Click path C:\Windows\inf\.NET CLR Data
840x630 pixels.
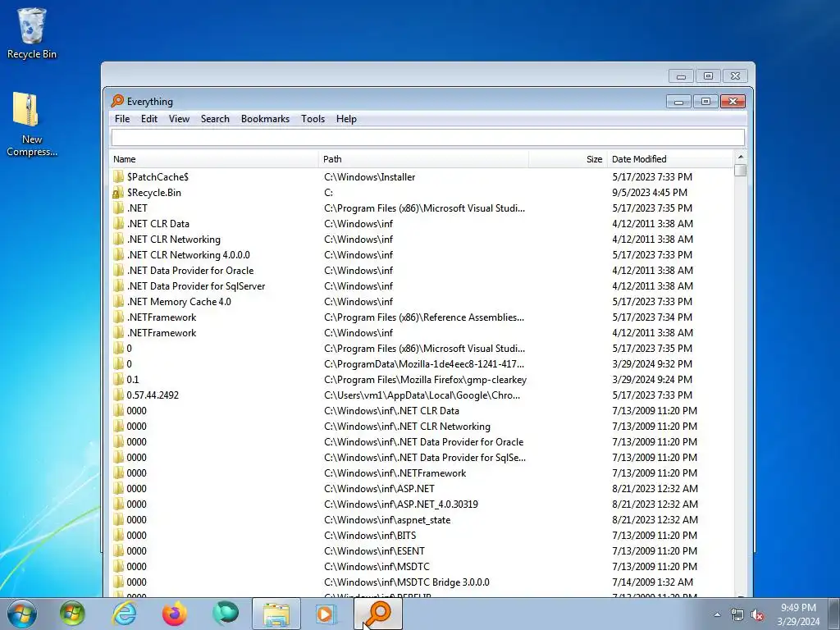click(391, 410)
